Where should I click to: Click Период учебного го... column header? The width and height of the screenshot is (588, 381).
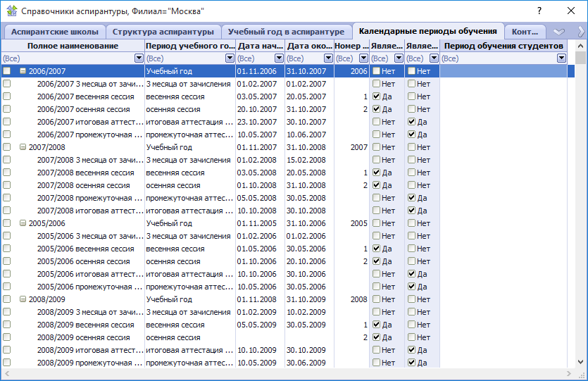point(190,46)
